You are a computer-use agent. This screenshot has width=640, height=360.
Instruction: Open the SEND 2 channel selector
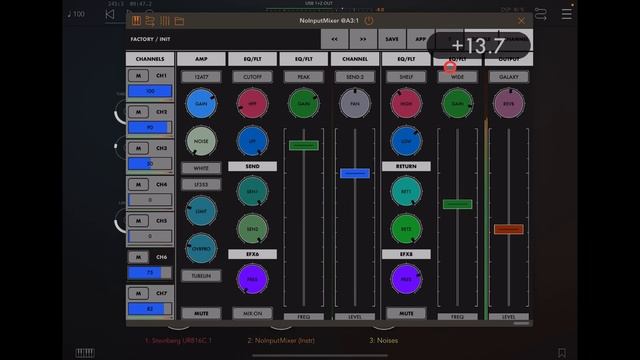(355, 77)
